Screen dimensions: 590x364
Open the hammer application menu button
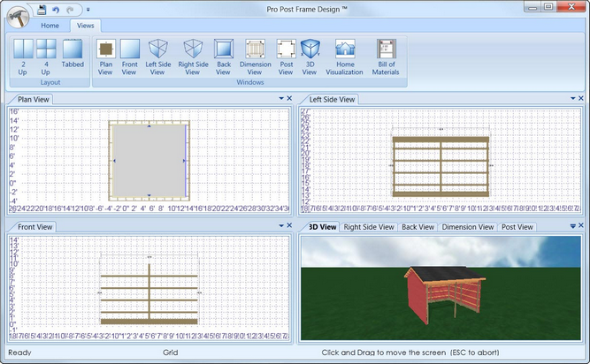pos(18,18)
